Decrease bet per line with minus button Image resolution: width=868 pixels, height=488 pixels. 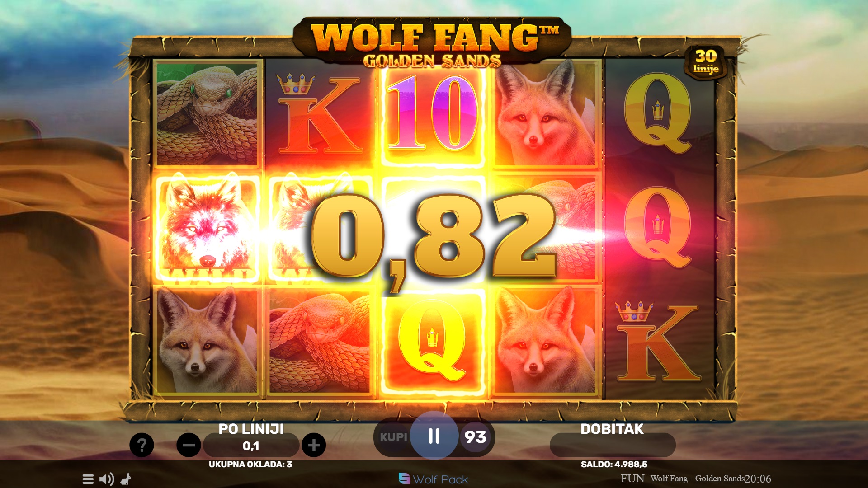click(189, 445)
